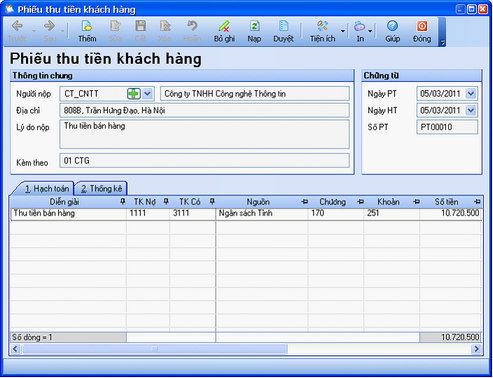
Task: Go to previous record with Trước arrow
Action: click(17, 31)
